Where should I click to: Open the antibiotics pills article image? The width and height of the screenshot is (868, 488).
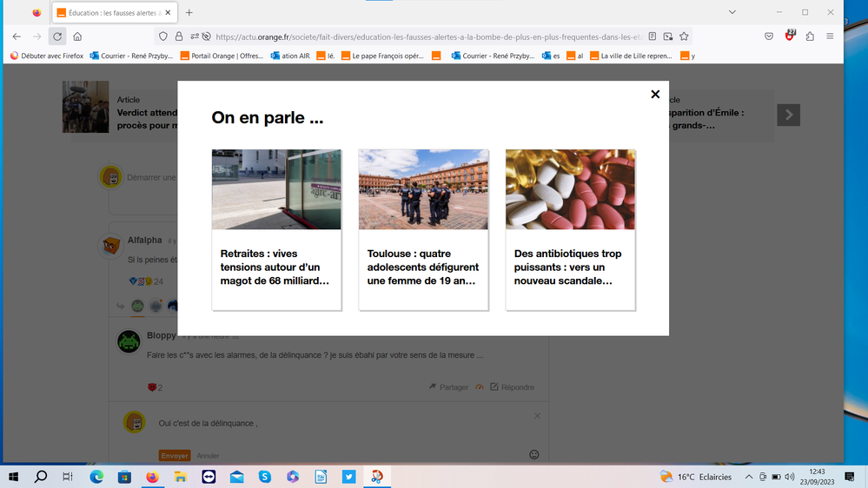570,189
